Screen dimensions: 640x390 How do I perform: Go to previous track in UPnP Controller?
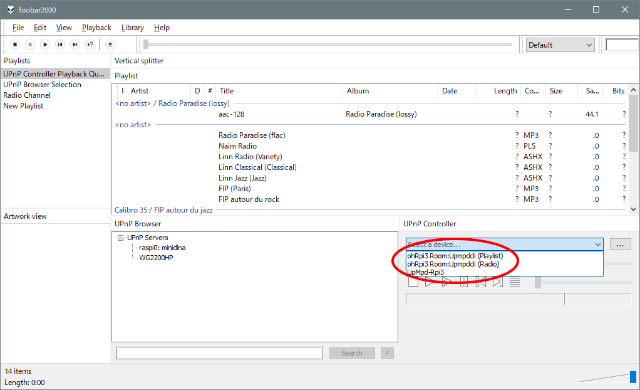pyautogui.click(x=481, y=281)
